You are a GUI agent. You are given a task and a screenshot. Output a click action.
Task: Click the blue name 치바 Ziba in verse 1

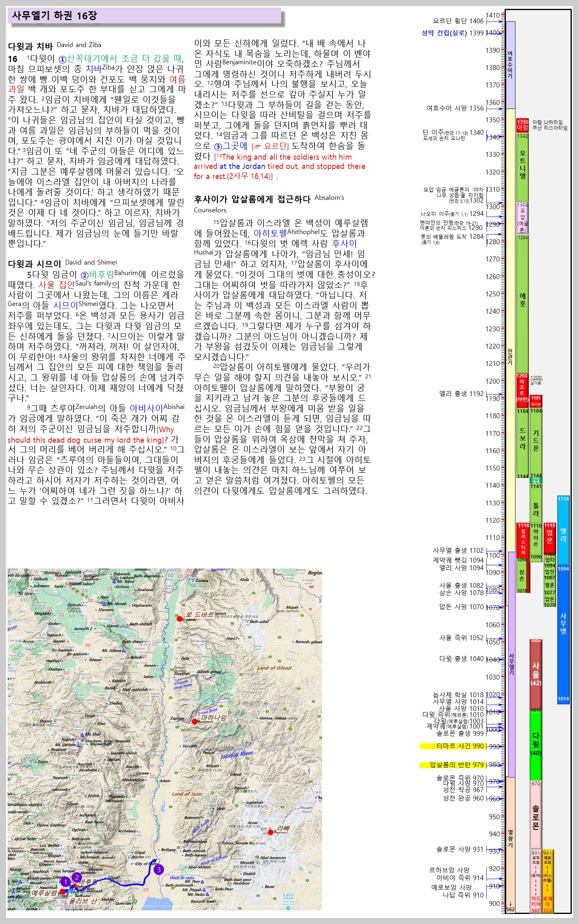100,68
